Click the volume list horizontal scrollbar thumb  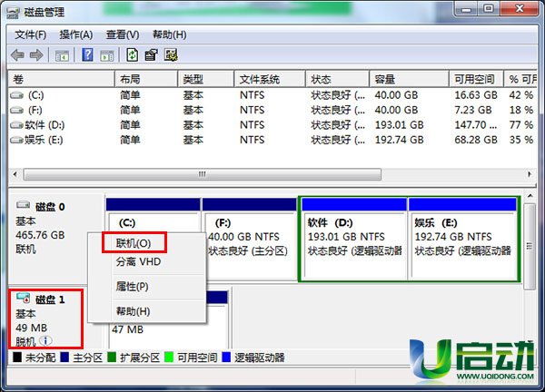pyautogui.click(x=203, y=174)
